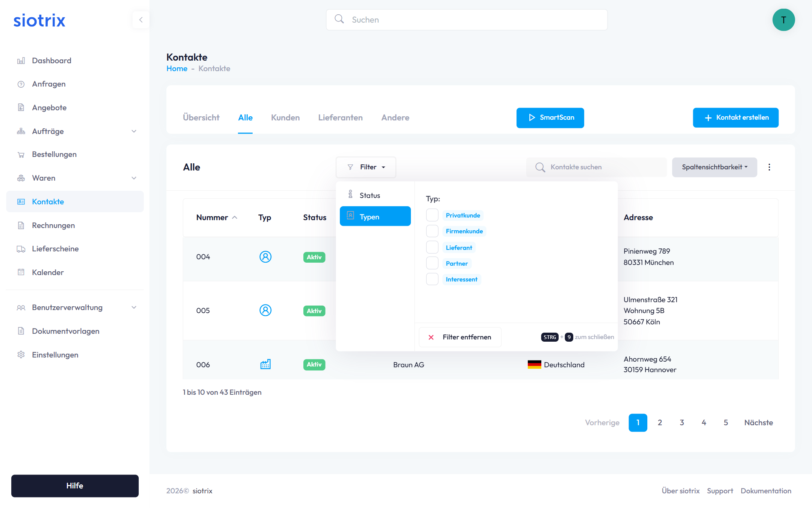Switch to the Lieferanten tab
Image resolution: width=812 pixels, height=508 pixels.
tap(340, 118)
